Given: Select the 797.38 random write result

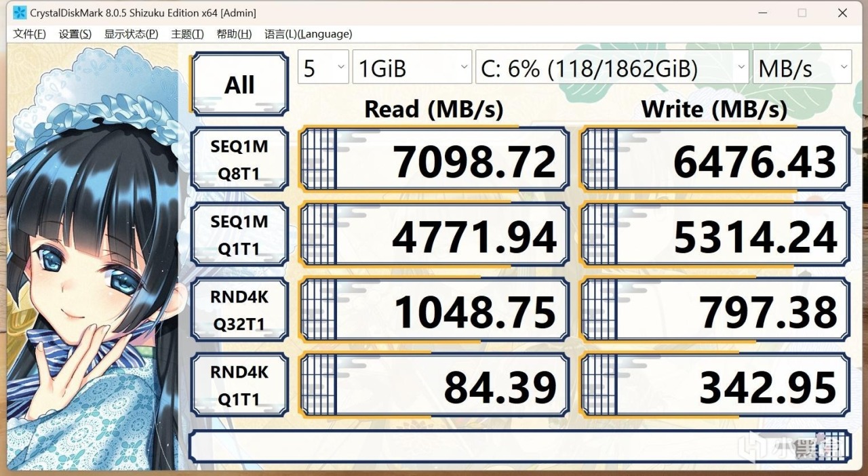Looking at the screenshot, I should [715, 311].
